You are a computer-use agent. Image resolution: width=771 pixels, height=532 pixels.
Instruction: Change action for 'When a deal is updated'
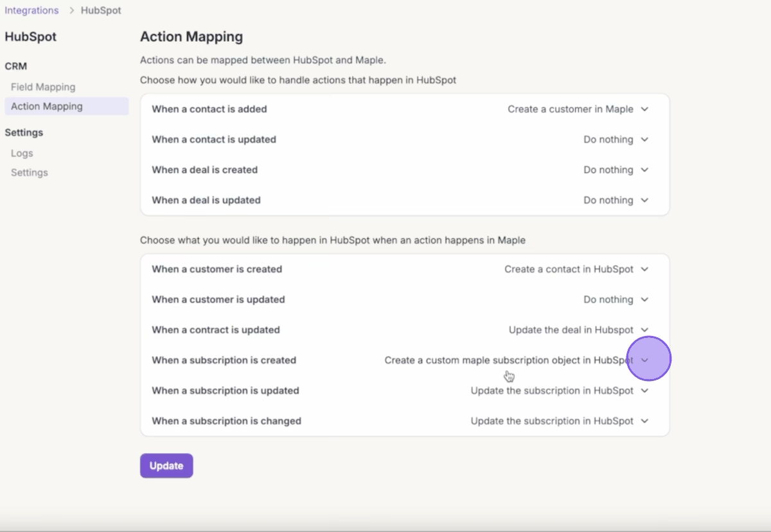(644, 200)
